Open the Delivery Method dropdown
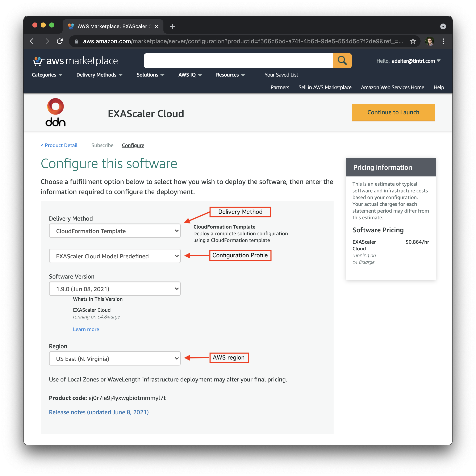 pos(115,231)
